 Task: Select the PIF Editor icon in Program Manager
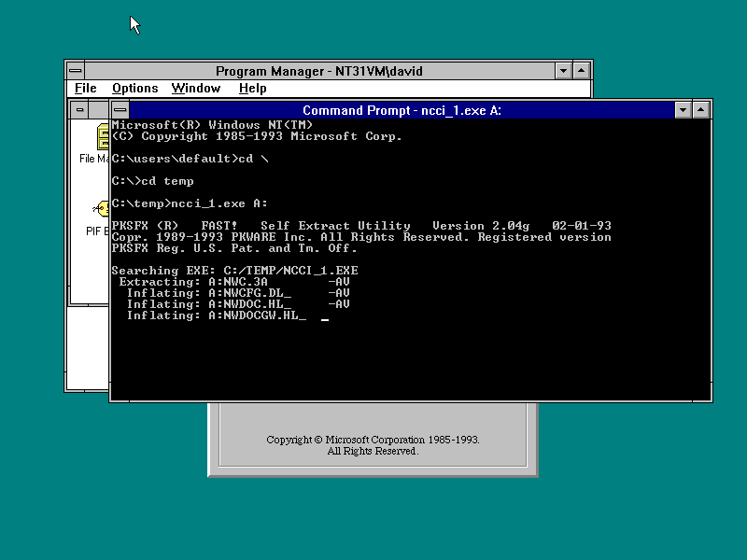click(x=101, y=208)
